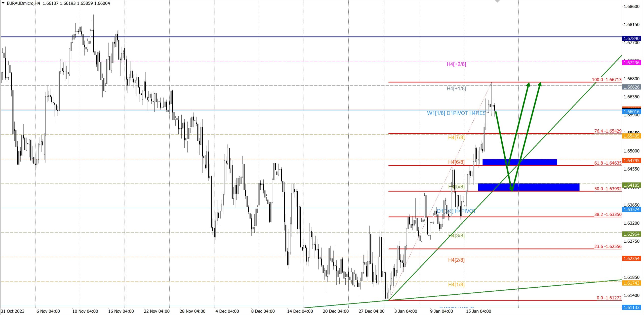Click the left green upward arrowhead

pos(528,84)
